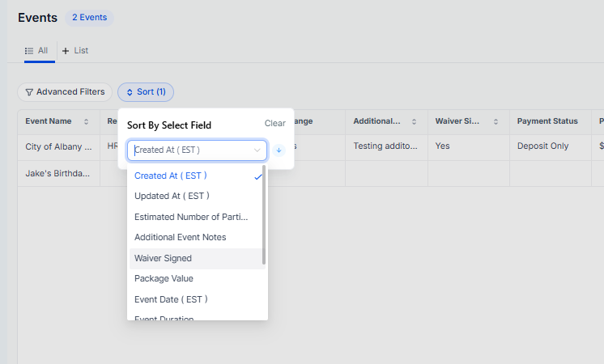Click the funnel icon in Advanced Filters
This screenshot has height=364, width=604.
(29, 92)
